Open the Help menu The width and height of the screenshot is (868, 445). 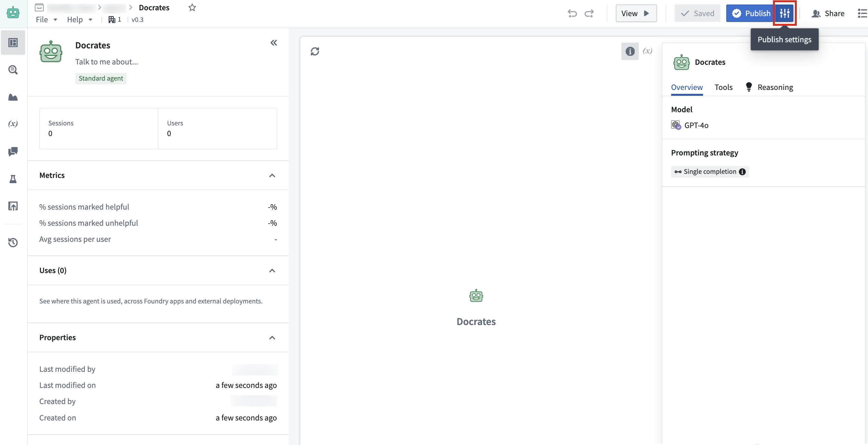pyautogui.click(x=79, y=20)
